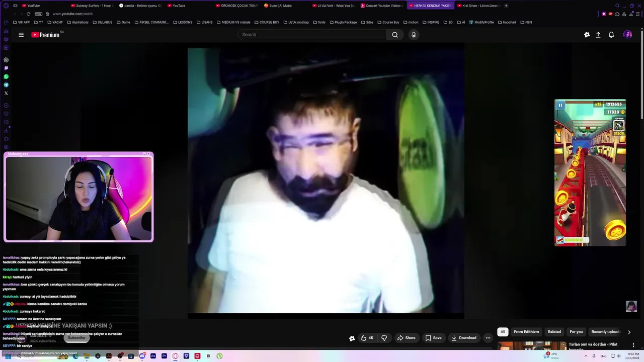Reload the page in the browser
Image resolution: width=644 pixels, height=362 pixels.
point(28,14)
